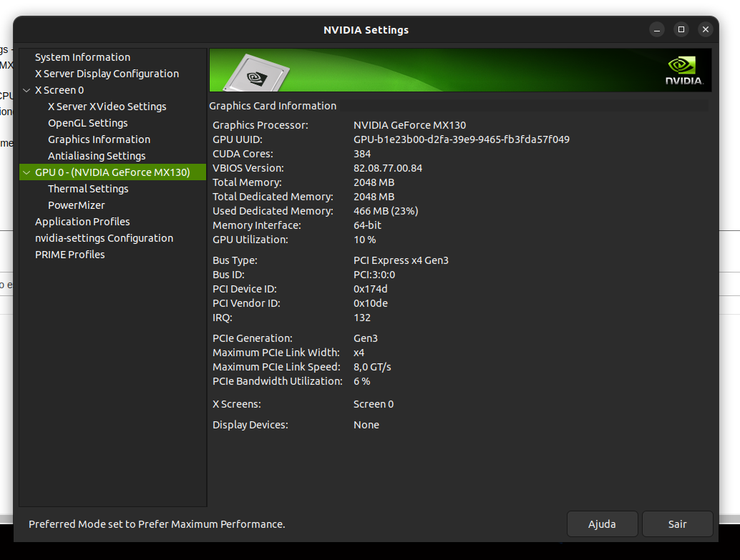740x560 pixels.
Task: Go to OpenGL Settings
Action: 88,123
